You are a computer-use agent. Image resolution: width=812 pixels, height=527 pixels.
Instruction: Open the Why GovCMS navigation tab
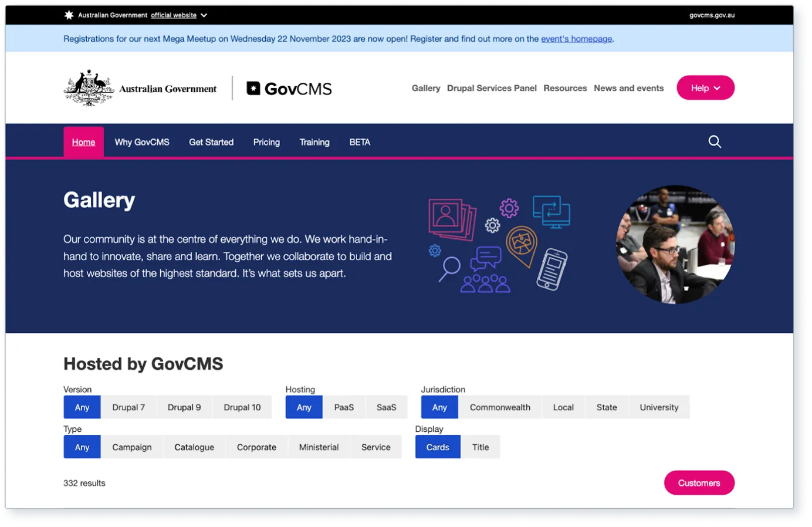[142, 142]
